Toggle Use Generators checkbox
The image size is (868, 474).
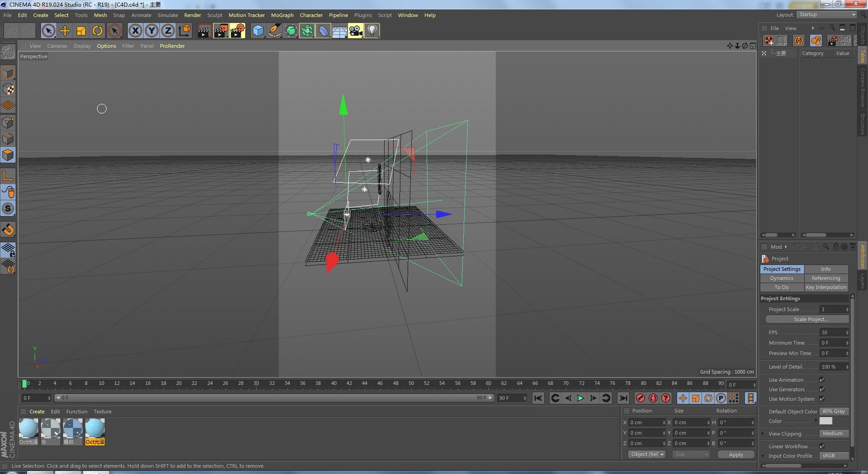(822, 389)
